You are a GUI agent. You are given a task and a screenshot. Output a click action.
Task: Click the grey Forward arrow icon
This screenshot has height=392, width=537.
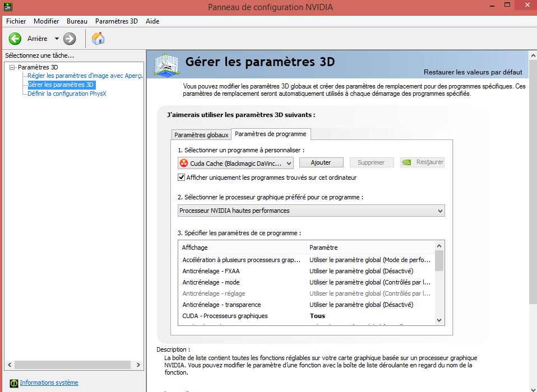pos(70,39)
